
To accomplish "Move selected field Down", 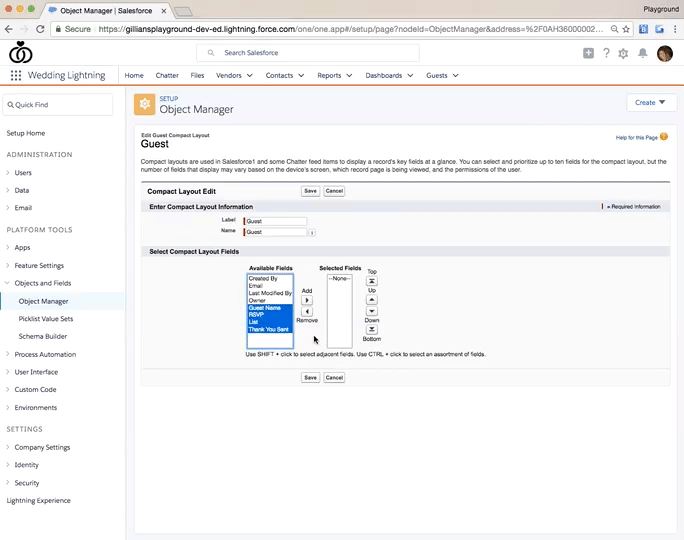I will point(372,311).
